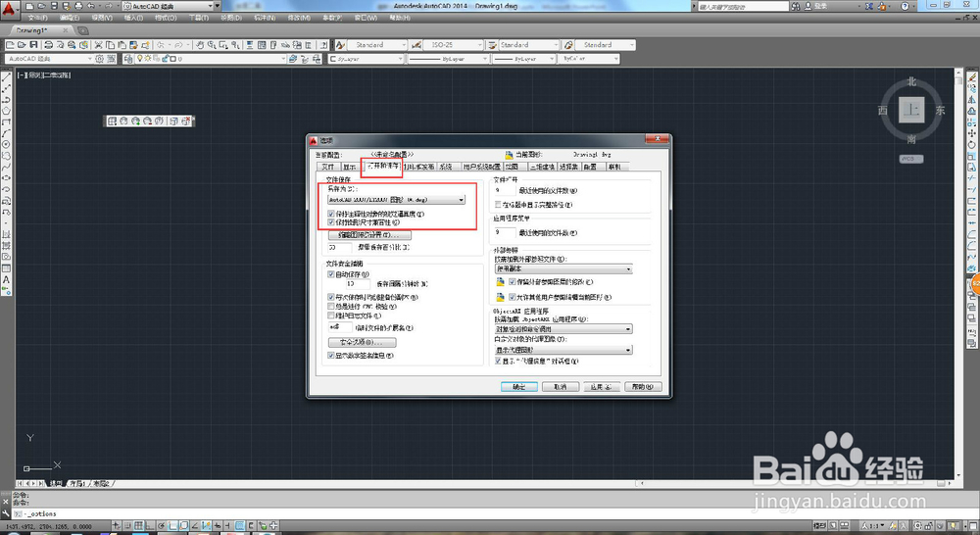Click the 确定 button
Viewport: 980px width, 535px height.
(x=519, y=387)
